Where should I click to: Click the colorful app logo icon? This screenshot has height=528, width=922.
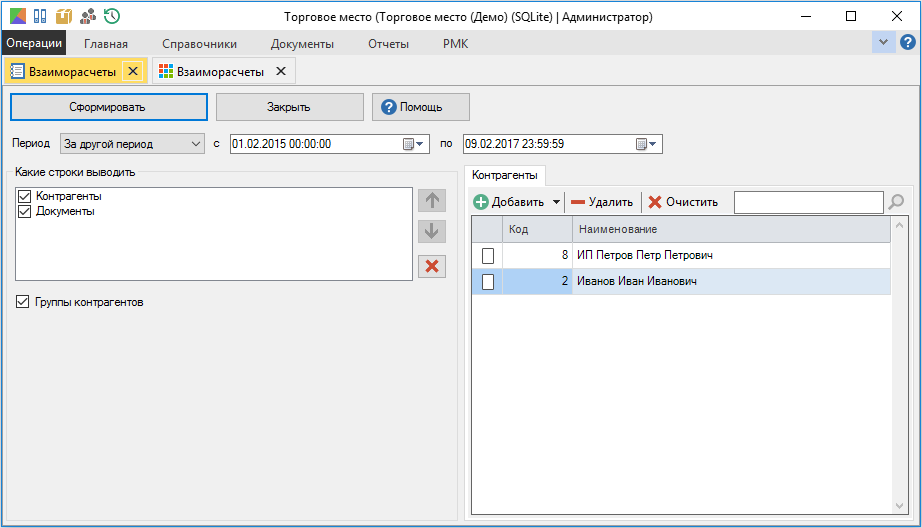coord(18,16)
